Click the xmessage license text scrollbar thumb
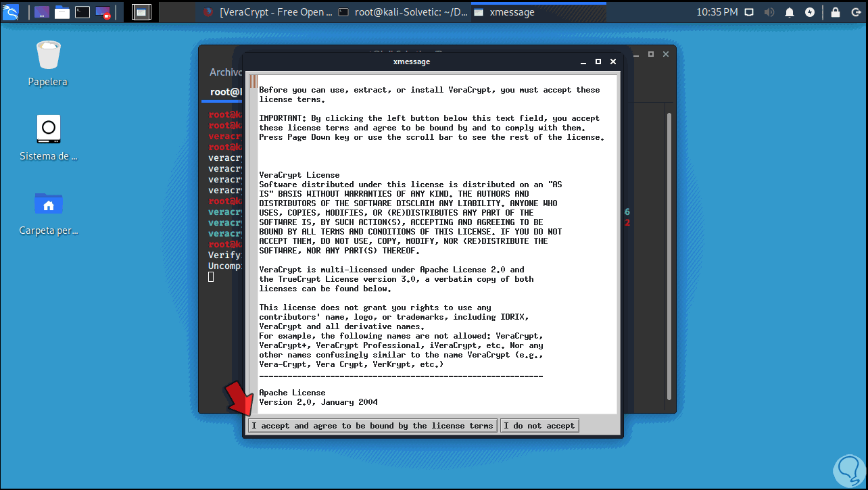 (x=254, y=82)
